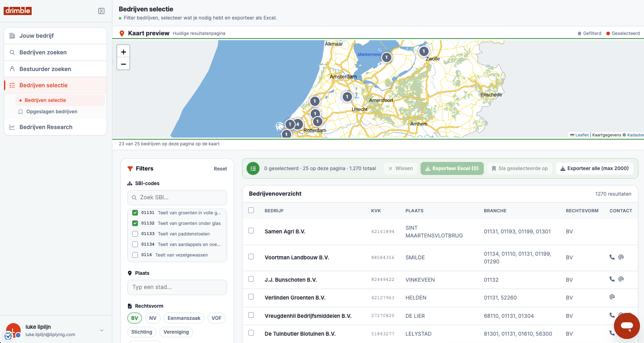Viewport: 644px width, 343px height.
Task: Expand the user account menu chevron
Action: (x=102, y=330)
